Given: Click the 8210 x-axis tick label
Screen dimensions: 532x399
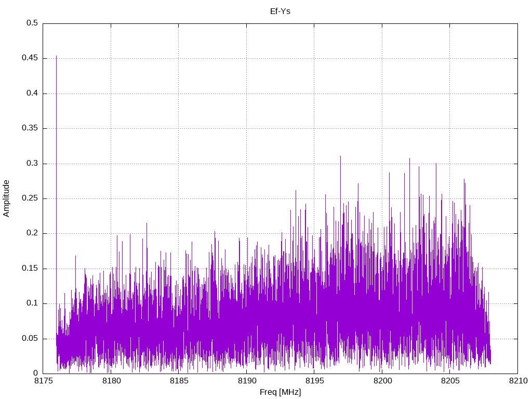Looking at the screenshot, I should [517, 382].
